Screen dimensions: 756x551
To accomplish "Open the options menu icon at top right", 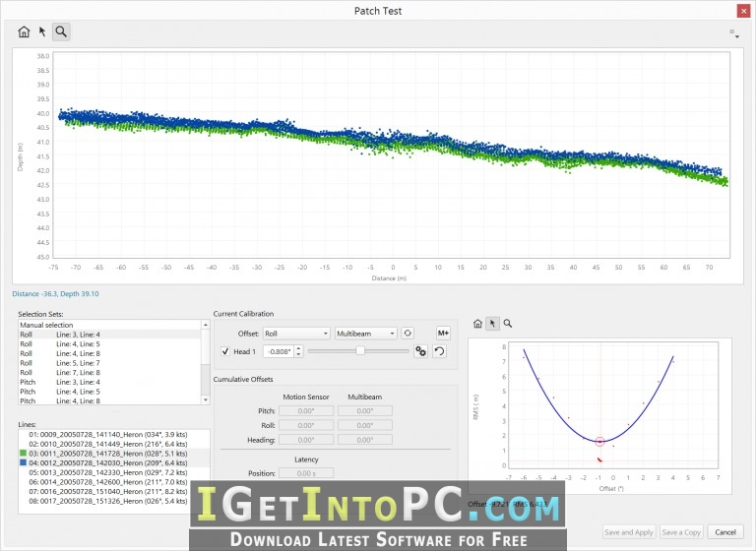I will pos(734,33).
